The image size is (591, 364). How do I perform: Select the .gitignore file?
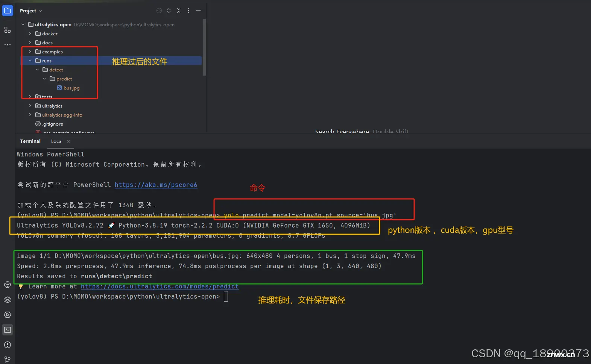tap(53, 124)
